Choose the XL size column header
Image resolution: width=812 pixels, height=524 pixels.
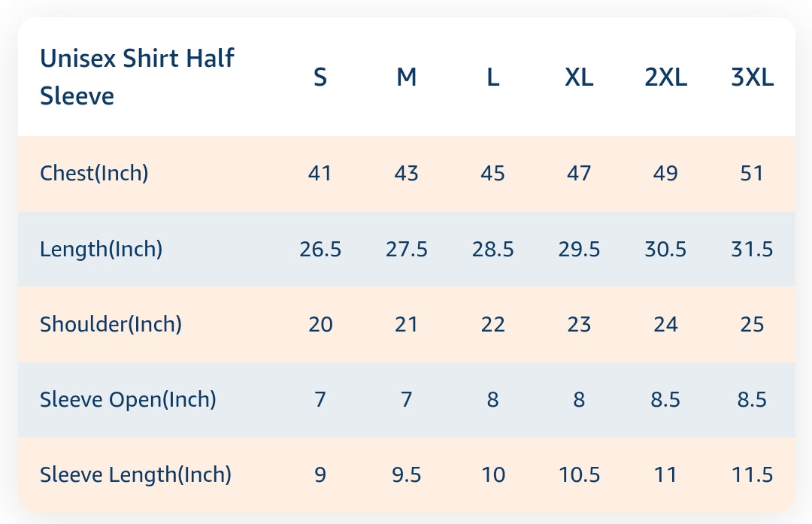(579, 77)
